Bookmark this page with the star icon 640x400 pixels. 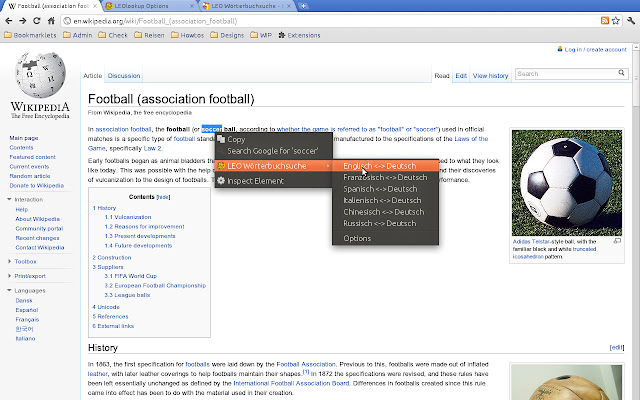pyautogui.click(x=616, y=21)
